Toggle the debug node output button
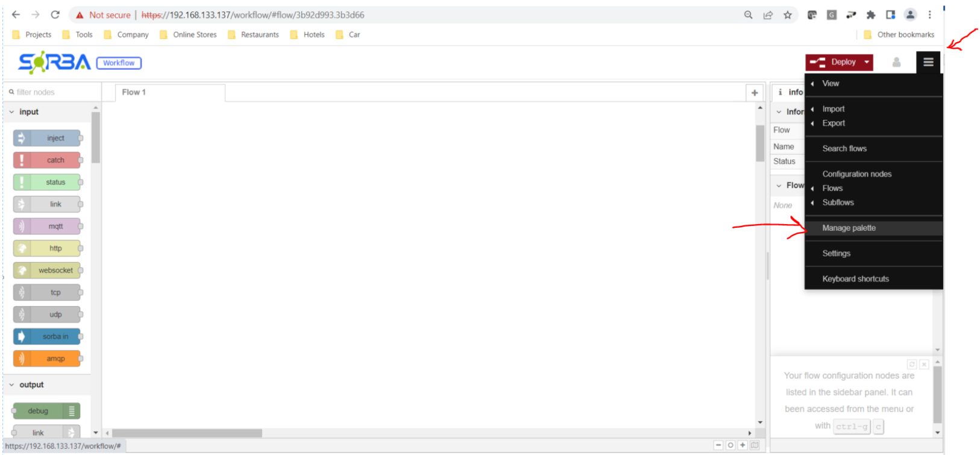This screenshot has height=455, width=980. (x=72, y=411)
